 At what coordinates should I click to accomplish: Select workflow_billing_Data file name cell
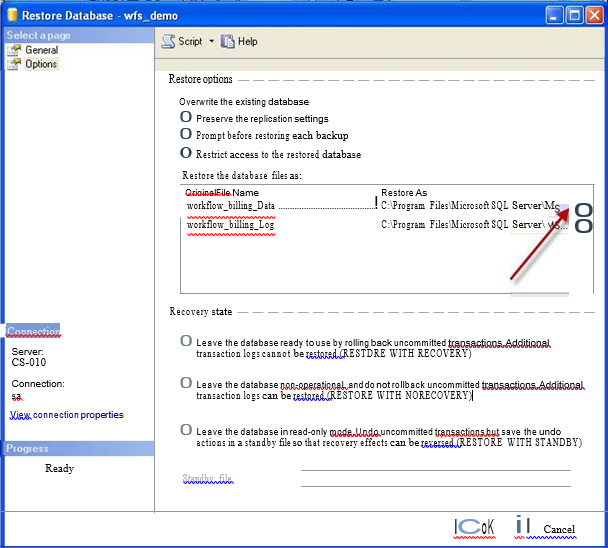231,206
